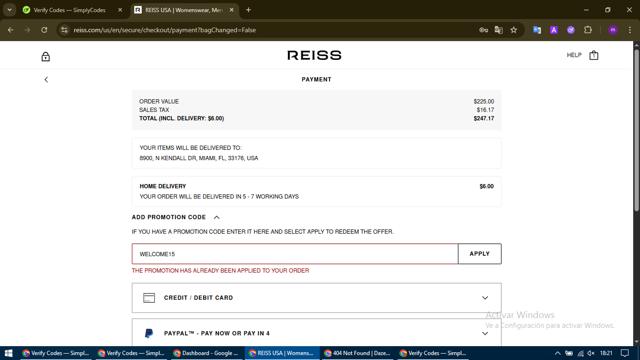The image size is (640, 360).
Task: Open the tab search dropdown arrow
Action: pyautogui.click(x=9, y=10)
